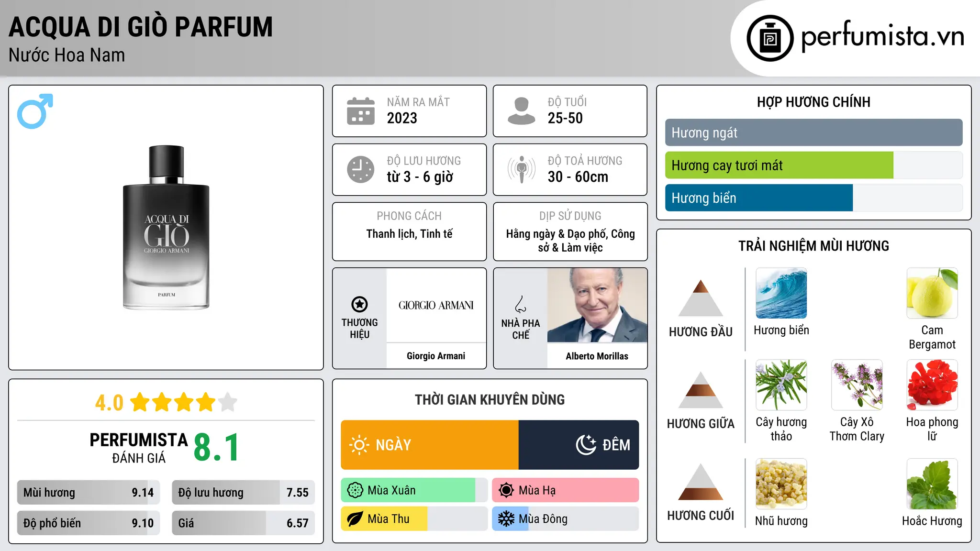This screenshot has height=551, width=980.
Task: Click the launch year 2023
Action: coord(402,118)
